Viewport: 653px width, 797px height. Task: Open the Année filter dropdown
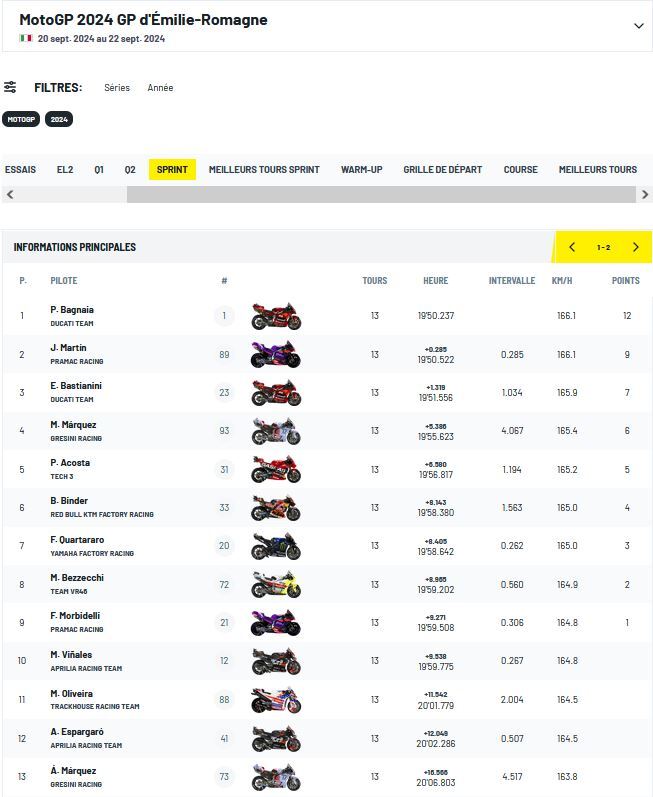tap(160, 88)
